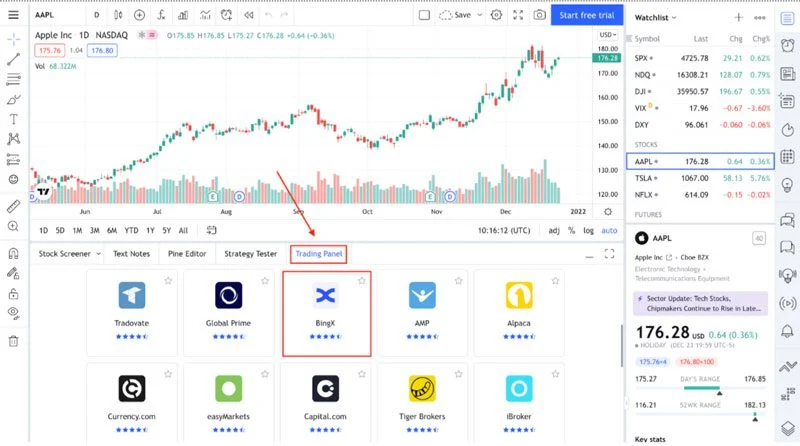Click the trash remove drawings icon
The height and width of the screenshot is (446, 800).
coord(13,341)
